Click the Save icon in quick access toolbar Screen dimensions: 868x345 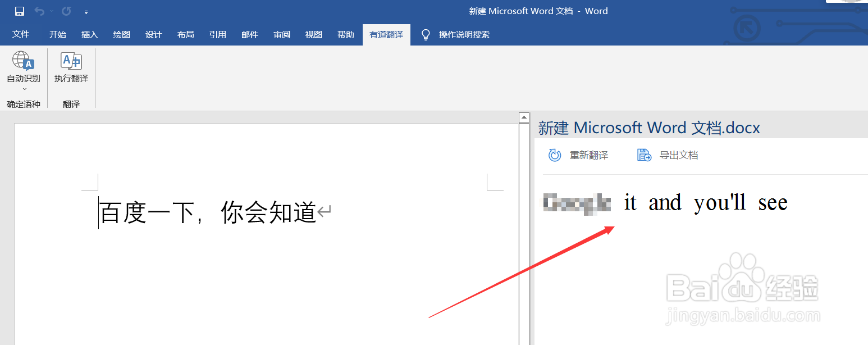[20, 11]
